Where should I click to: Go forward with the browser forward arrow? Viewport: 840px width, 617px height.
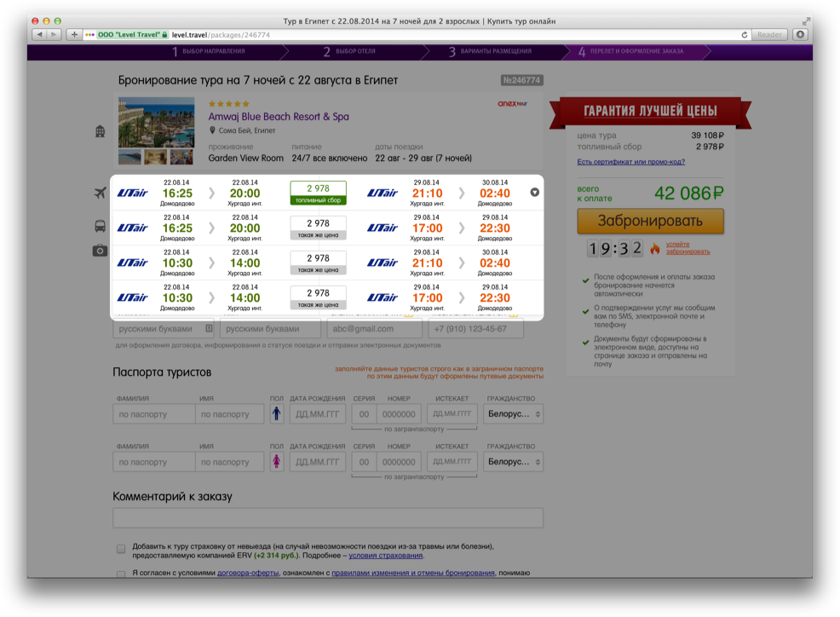click(x=53, y=35)
